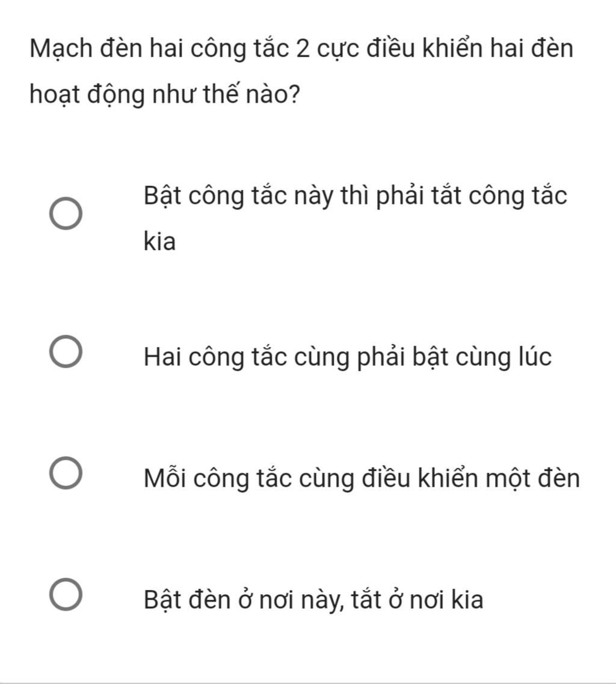
Task: Pick radio 'Bật đèn ở nơi này, tắt ở nơi kia'
Action: click(66, 594)
